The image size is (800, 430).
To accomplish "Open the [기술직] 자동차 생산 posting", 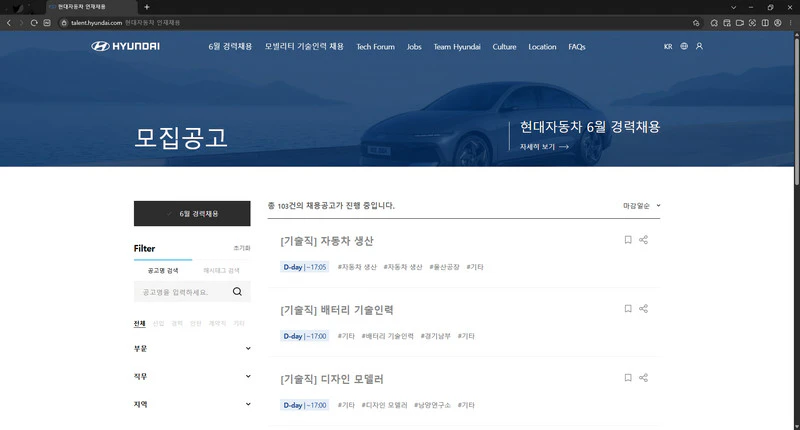I will click(327, 241).
